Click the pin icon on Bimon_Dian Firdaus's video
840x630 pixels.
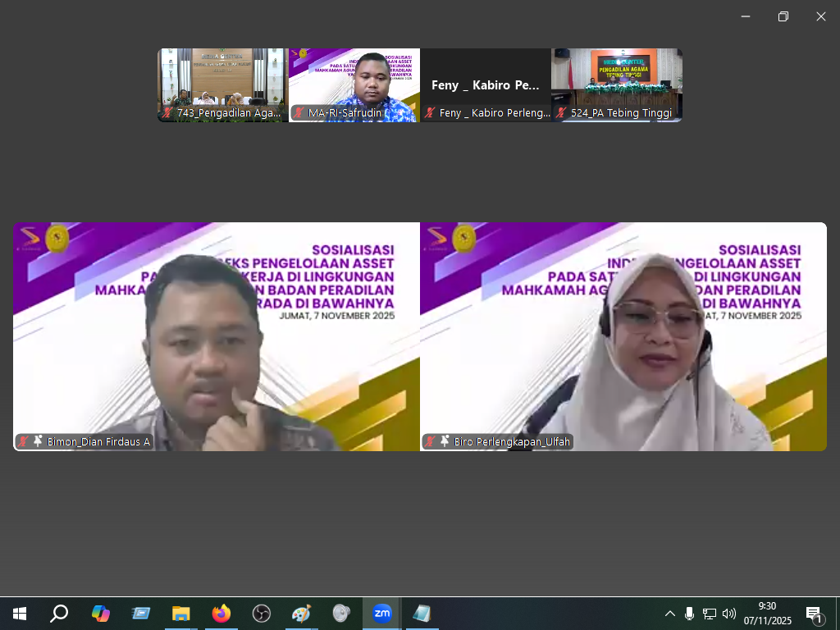tap(38, 441)
